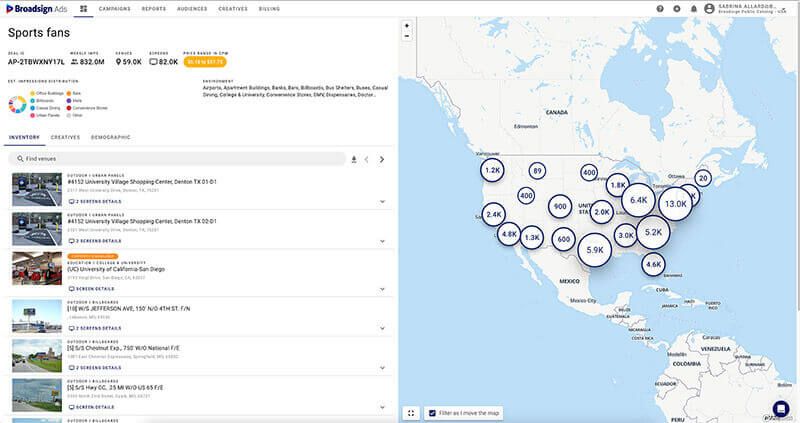This screenshot has height=423, width=800.
Task: Go to next page of venues
Action: pyautogui.click(x=382, y=160)
